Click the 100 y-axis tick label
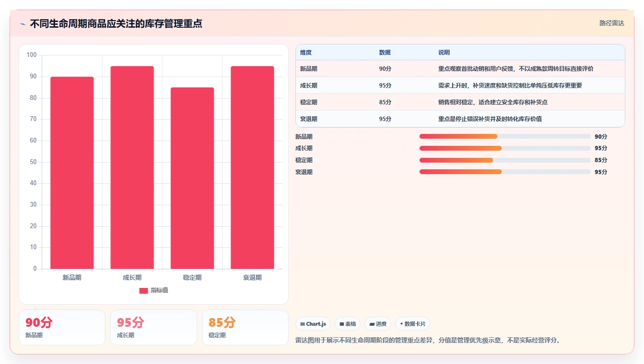Screen dimensions: 644x364 click(x=32, y=55)
